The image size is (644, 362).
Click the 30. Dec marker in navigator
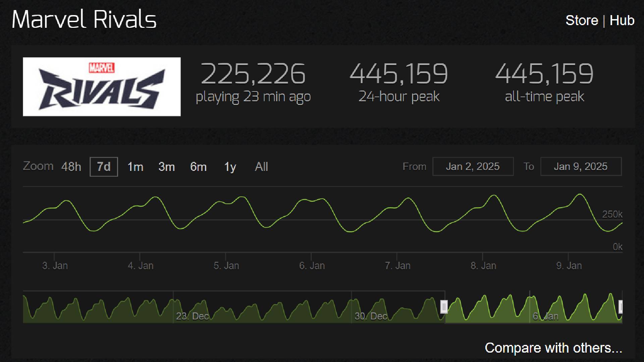coord(371,316)
